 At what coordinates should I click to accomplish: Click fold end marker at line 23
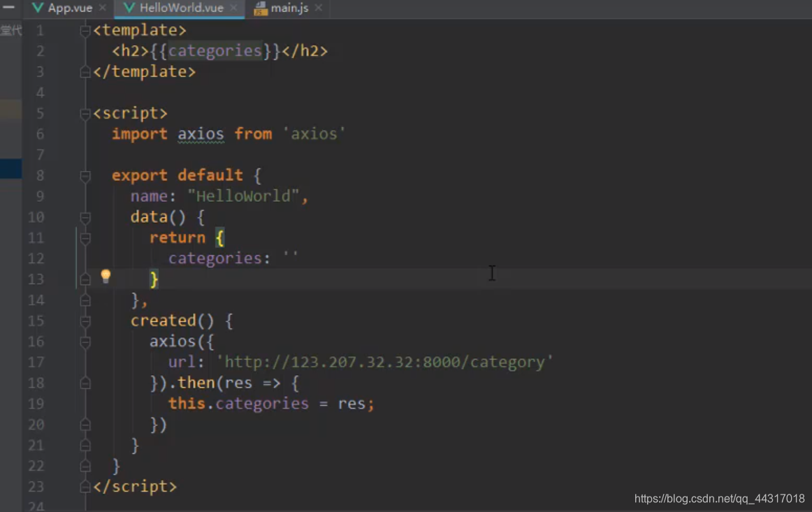(85, 487)
